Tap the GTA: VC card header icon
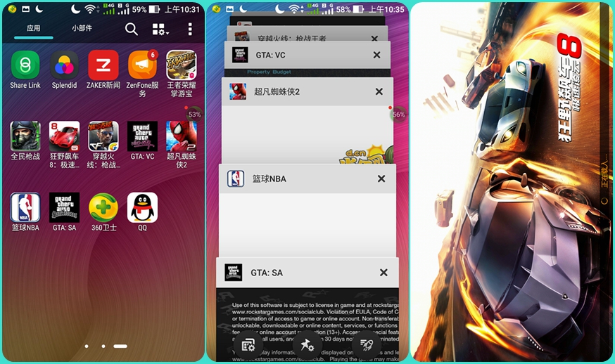The height and width of the screenshot is (364, 615). point(240,55)
